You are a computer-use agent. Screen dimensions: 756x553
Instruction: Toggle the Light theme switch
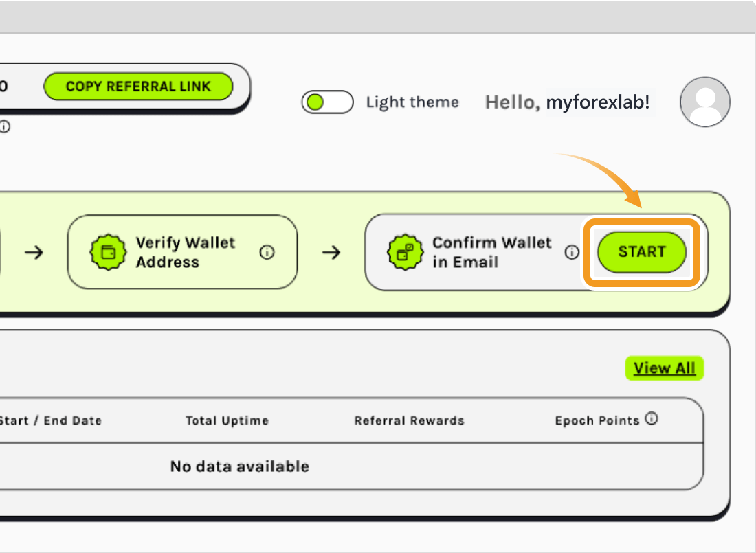click(327, 102)
